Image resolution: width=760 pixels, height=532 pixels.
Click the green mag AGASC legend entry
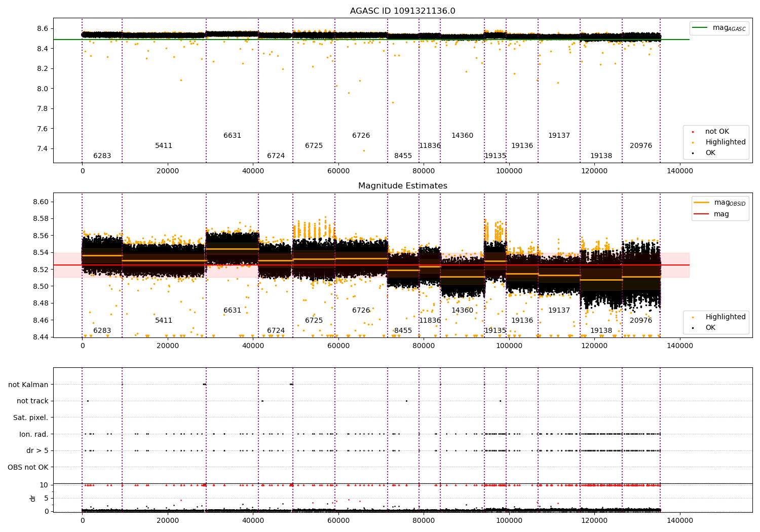pos(719,28)
